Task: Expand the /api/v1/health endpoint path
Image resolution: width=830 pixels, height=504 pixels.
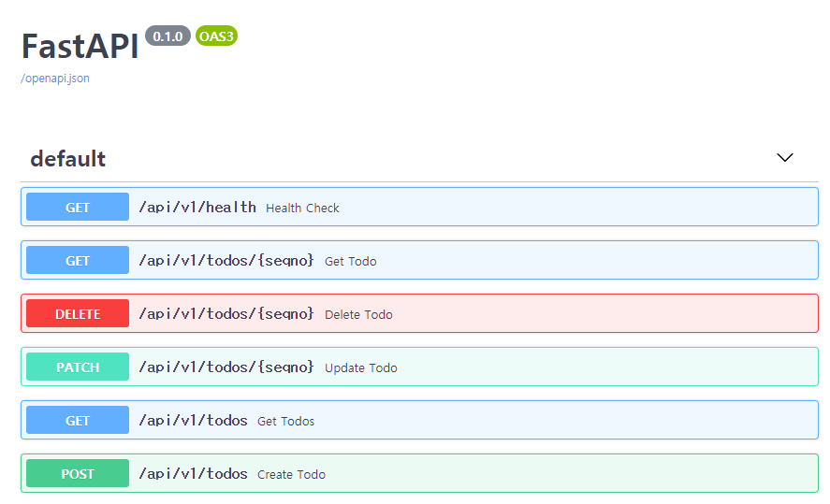Action: 197,208
